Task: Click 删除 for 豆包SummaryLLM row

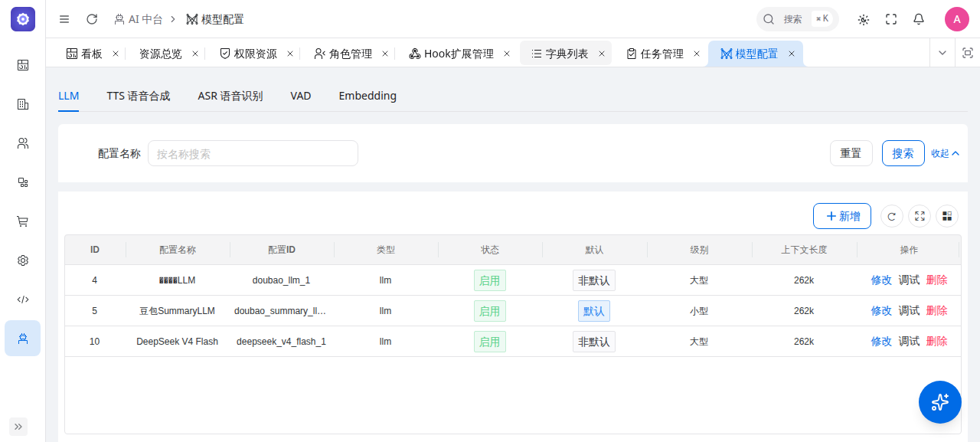Action: [x=936, y=311]
